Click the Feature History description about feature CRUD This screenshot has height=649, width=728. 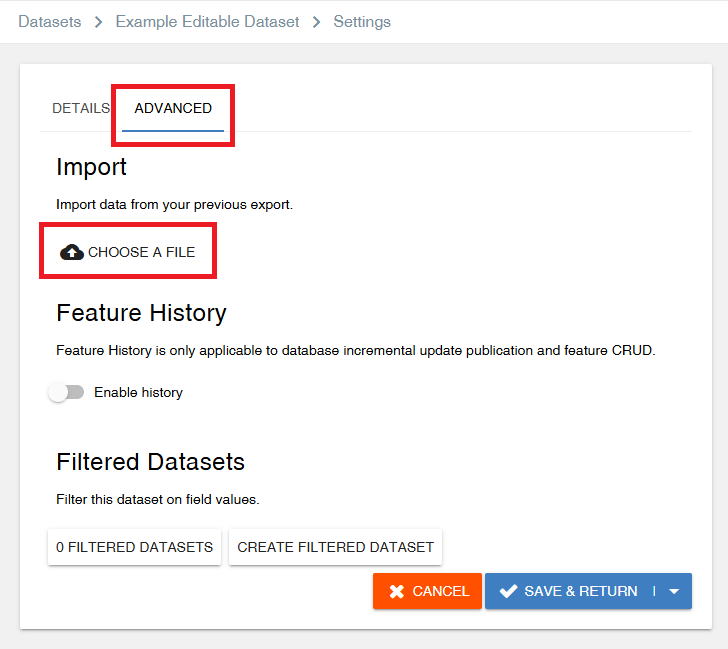(356, 350)
